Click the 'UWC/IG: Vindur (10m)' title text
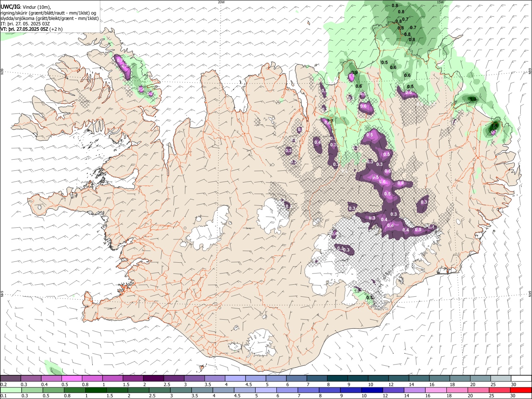This screenshot has width=532, height=399. click(26, 7)
